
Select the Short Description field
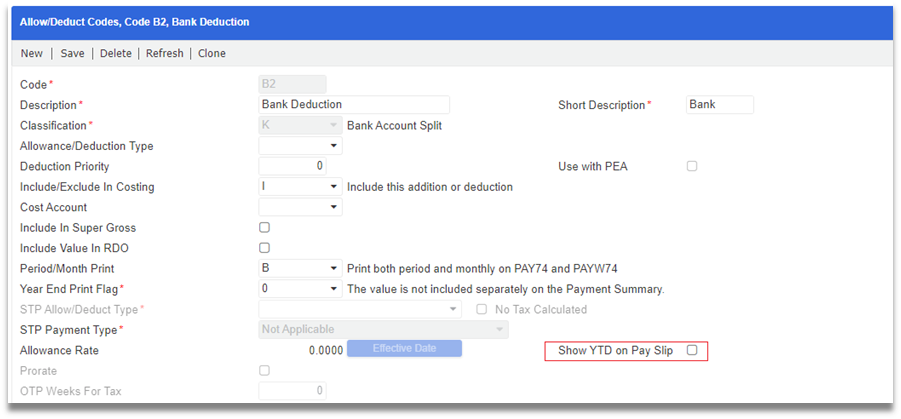point(719,105)
